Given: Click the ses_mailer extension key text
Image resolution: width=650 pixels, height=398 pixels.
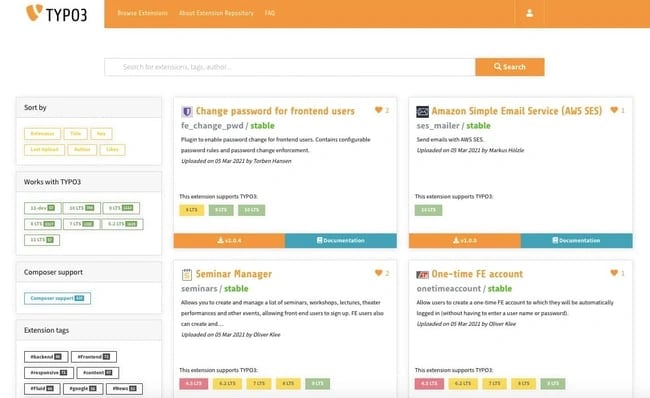Looking at the screenshot, I should coord(438,126).
